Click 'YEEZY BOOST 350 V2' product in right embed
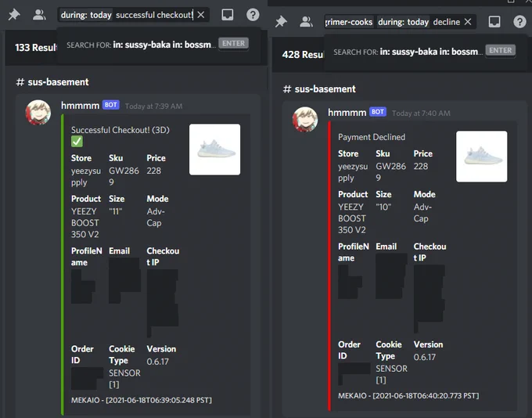 352,218
